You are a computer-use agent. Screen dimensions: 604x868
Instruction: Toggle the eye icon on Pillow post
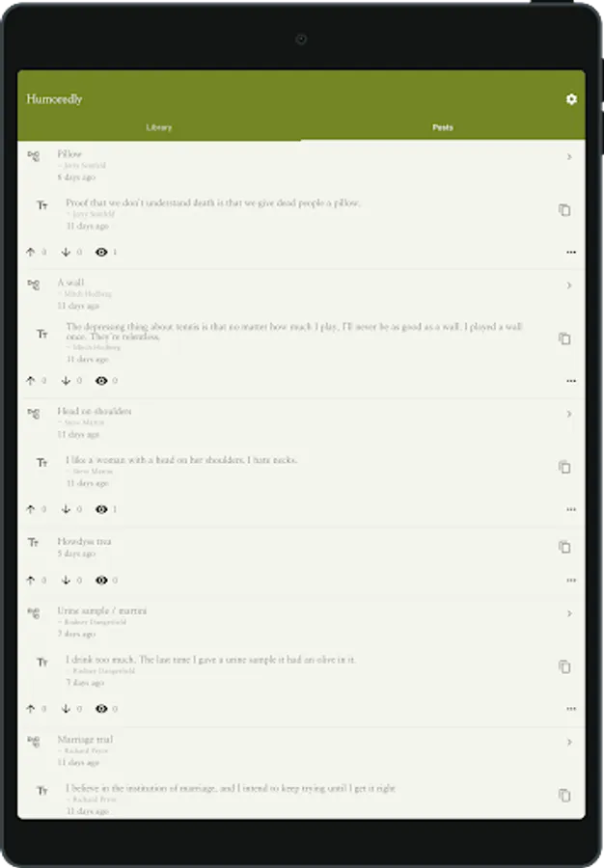pyautogui.click(x=101, y=252)
